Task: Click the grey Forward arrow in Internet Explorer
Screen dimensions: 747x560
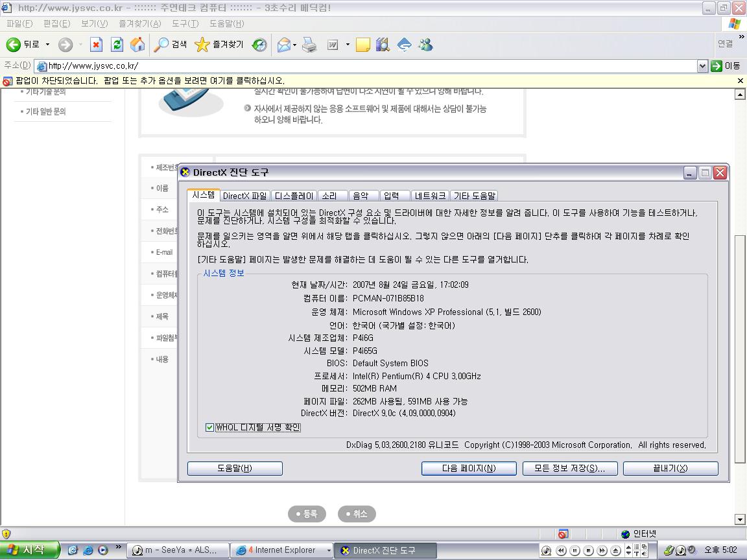Action: coord(65,45)
